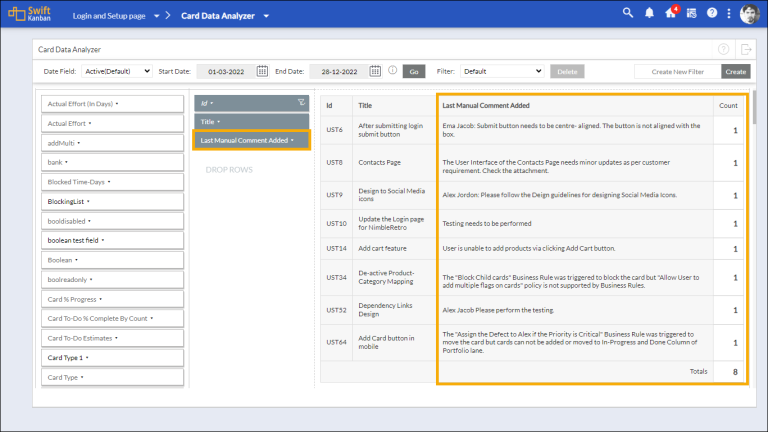Expand the Login and Setup page dropdown
Screen dimensions: 768x432
[156, 16]
